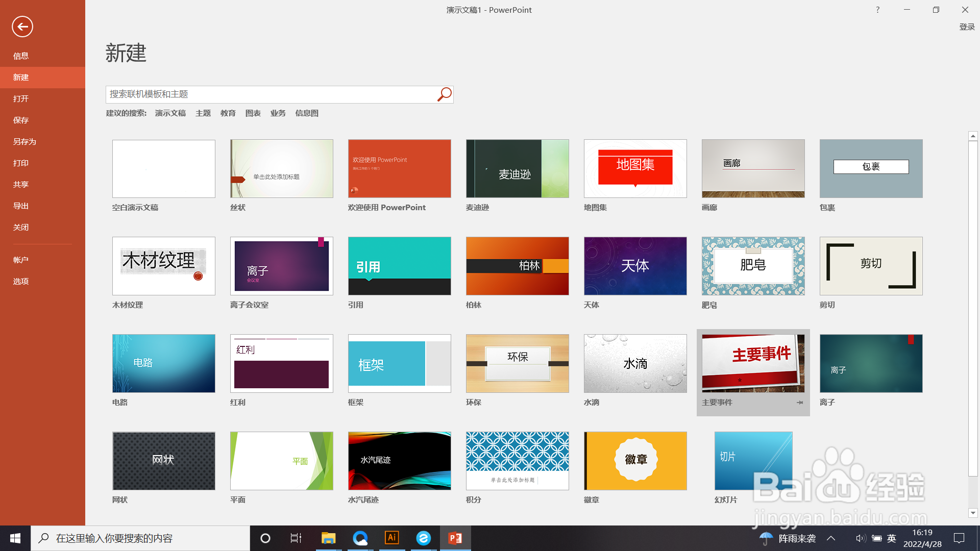Viewport: 980px width, 551px height.
Task: Open File Explorer from the taskbar
Action: coord(328,538)
